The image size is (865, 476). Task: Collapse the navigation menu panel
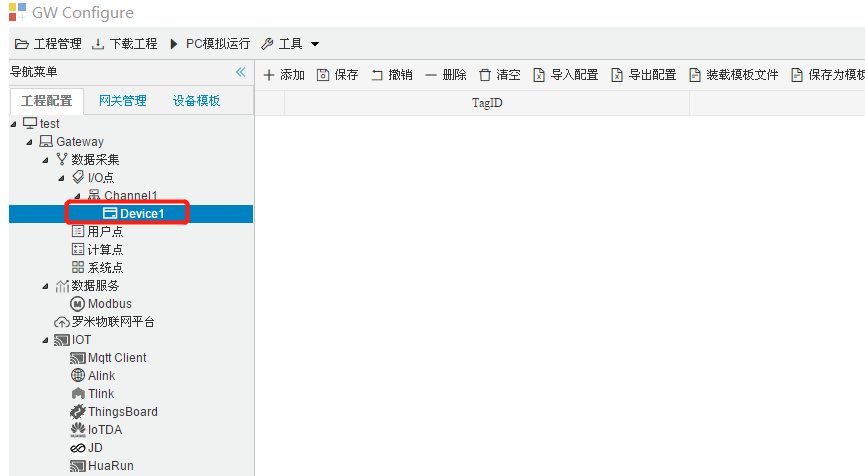pyautogui.click(x=241, y=72)
